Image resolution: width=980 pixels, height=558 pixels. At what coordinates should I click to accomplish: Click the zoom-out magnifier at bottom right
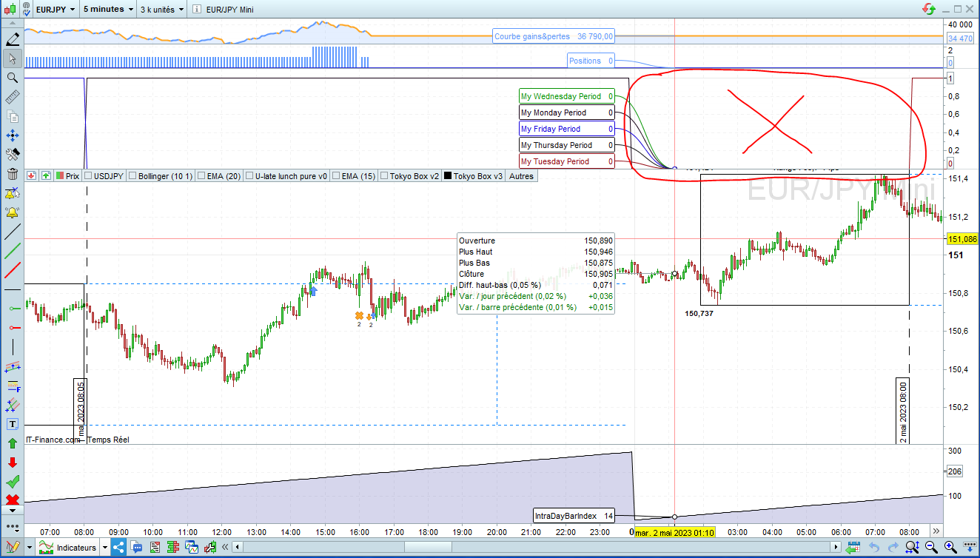[931, 548]
